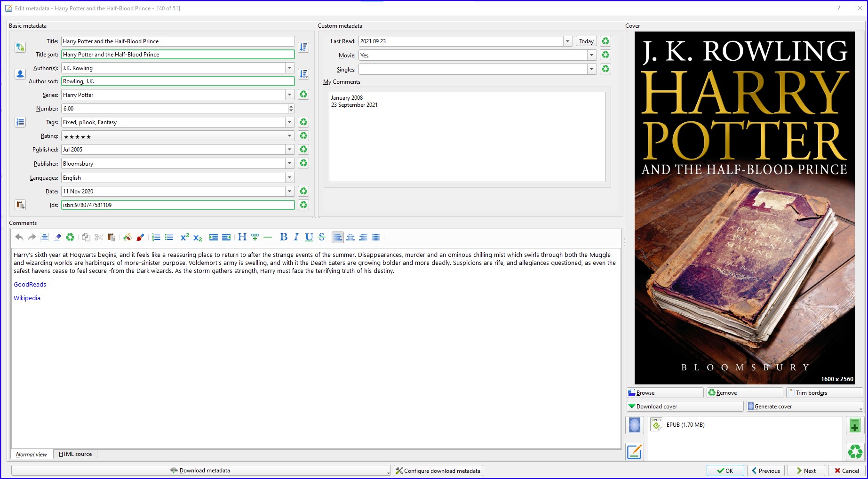Expand the Author(s) dropdown
Screen dimensions: 868x479
(290, 68)
